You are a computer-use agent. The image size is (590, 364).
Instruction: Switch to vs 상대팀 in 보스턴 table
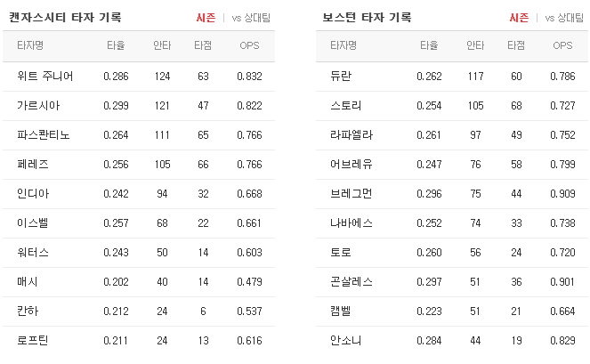tap(564, 18)
